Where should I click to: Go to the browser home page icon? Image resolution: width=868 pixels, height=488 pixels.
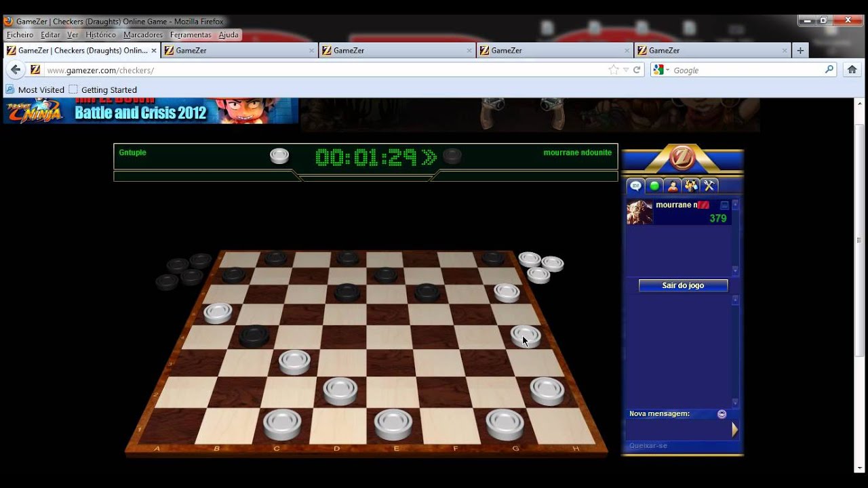[852, 69]
